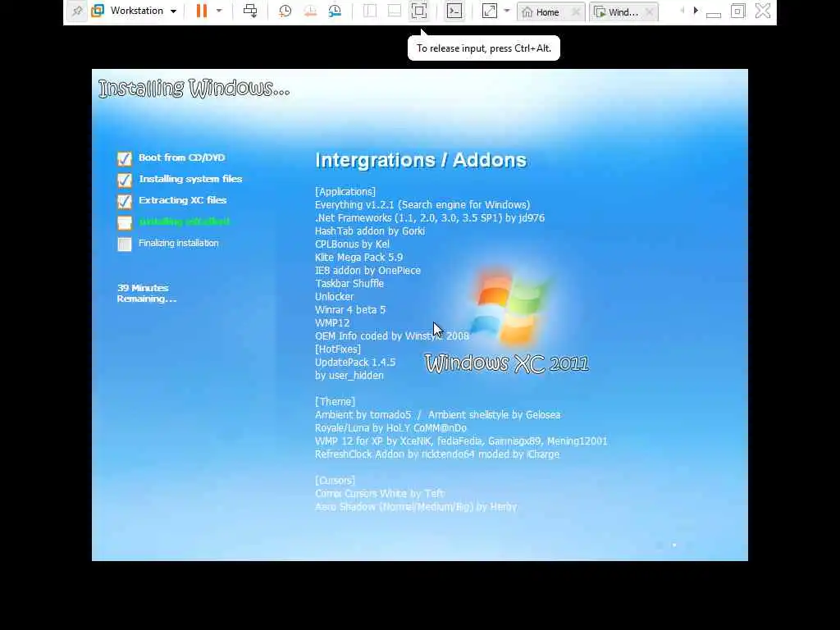Click the green highlighted step checkbox
The width and height of the screenshot is (840, 630).
(125, 223)
